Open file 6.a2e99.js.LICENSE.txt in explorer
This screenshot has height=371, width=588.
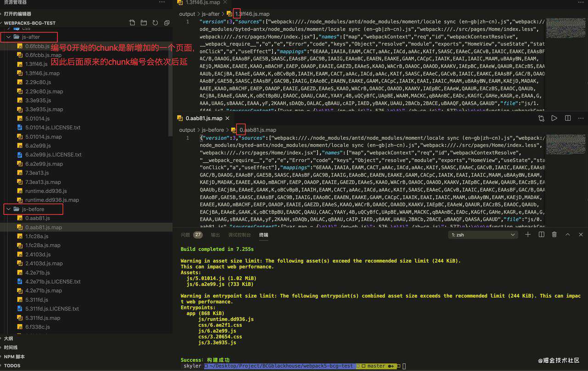tap(53, 155)
